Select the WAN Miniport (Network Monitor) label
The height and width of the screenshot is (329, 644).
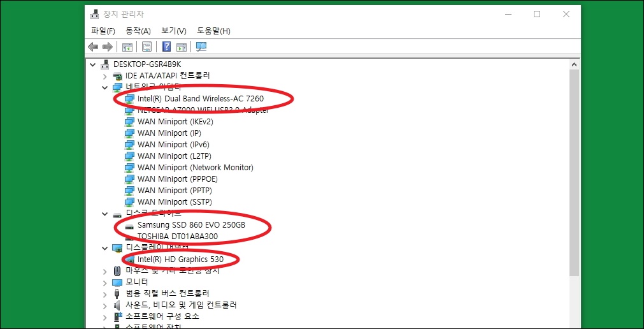point(196,168)
